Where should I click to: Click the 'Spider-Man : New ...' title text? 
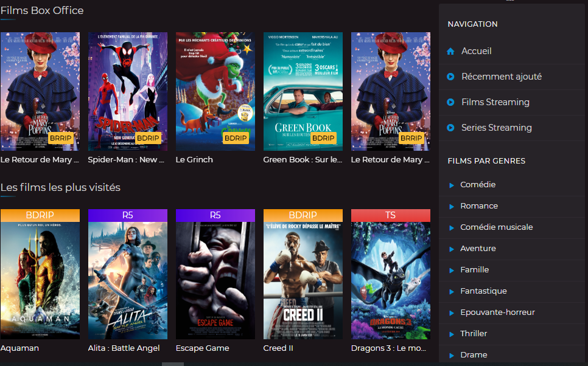126,159
